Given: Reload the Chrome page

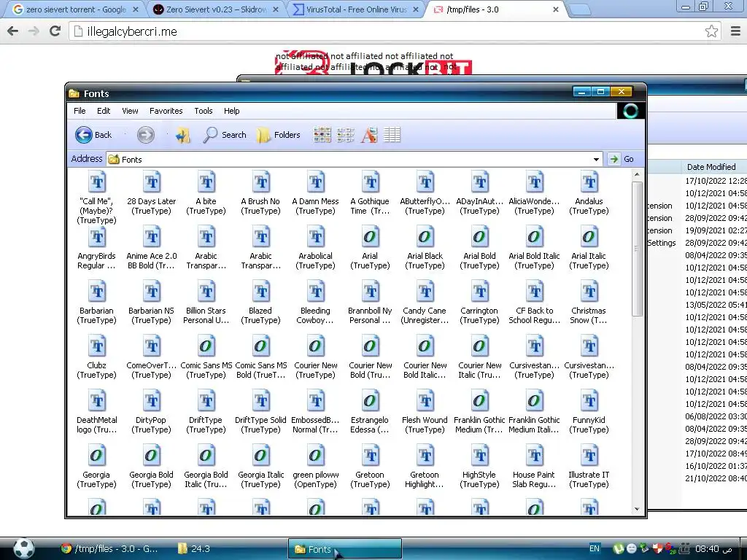Looking at the screenshot, I should click(x=55, y=31).
